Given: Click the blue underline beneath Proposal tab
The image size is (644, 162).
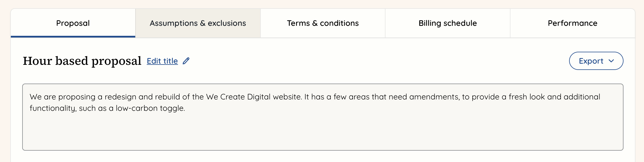Looking at the screenshot, I should pyautogui.click(x=73, y=36).
